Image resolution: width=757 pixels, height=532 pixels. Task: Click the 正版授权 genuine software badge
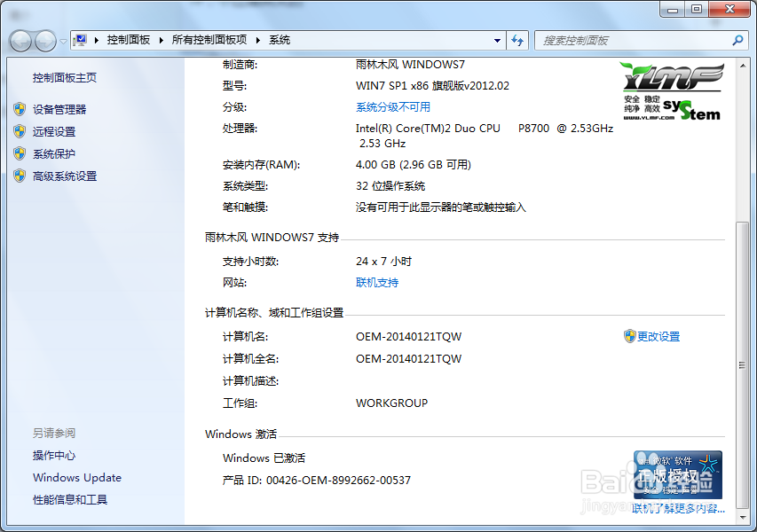(678, 475)
